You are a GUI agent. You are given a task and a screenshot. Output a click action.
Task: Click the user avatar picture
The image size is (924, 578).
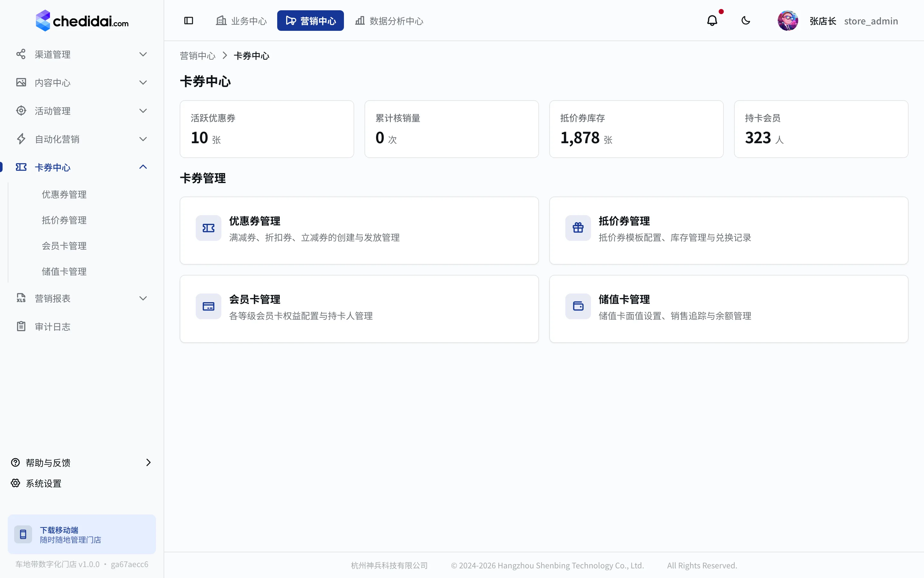coord(788,21)
